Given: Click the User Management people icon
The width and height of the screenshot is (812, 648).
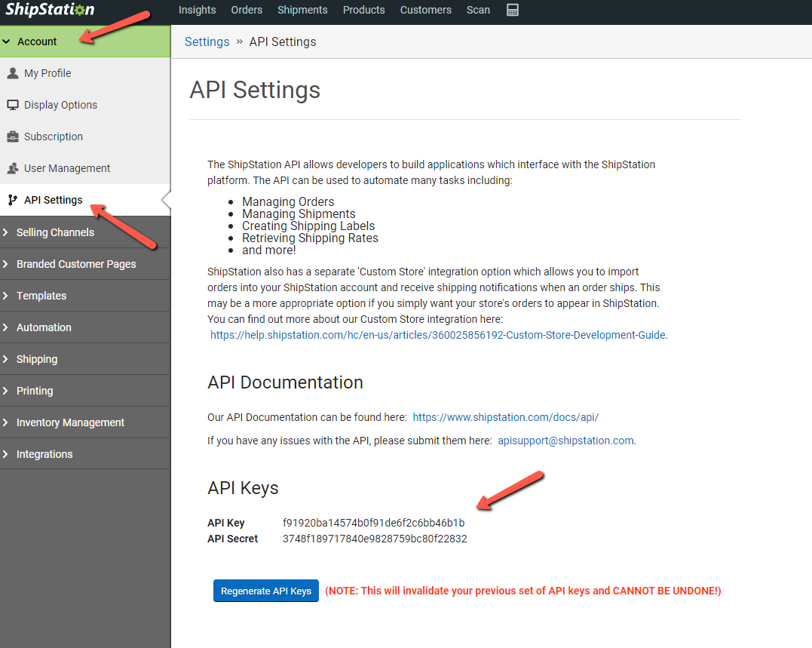Looking at the screenshot, I should [x=12, y=168].
